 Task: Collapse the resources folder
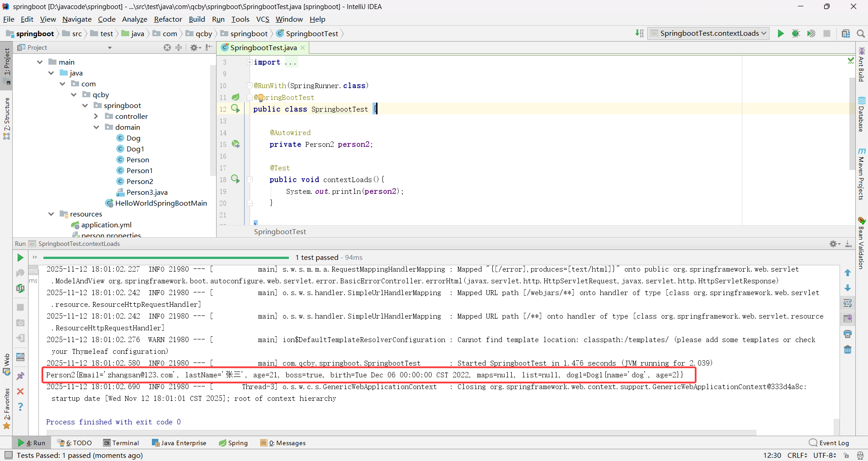(x=51, y=214)
